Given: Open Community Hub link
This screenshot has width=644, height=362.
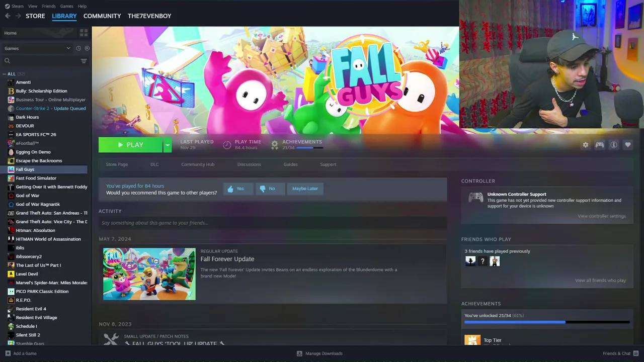Looking at the screenshot, I should [x=198, y=164].
